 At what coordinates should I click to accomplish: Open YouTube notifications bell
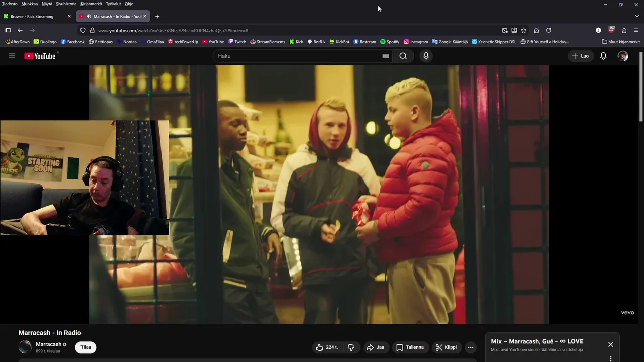pos(603,56)
